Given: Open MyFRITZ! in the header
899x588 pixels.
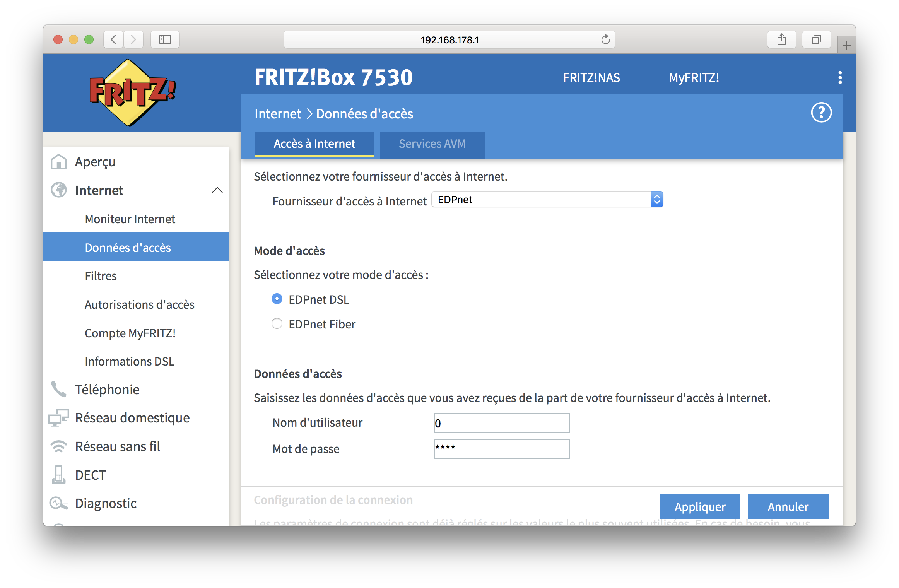Looking at the screenshot, I should coord(694,78).
